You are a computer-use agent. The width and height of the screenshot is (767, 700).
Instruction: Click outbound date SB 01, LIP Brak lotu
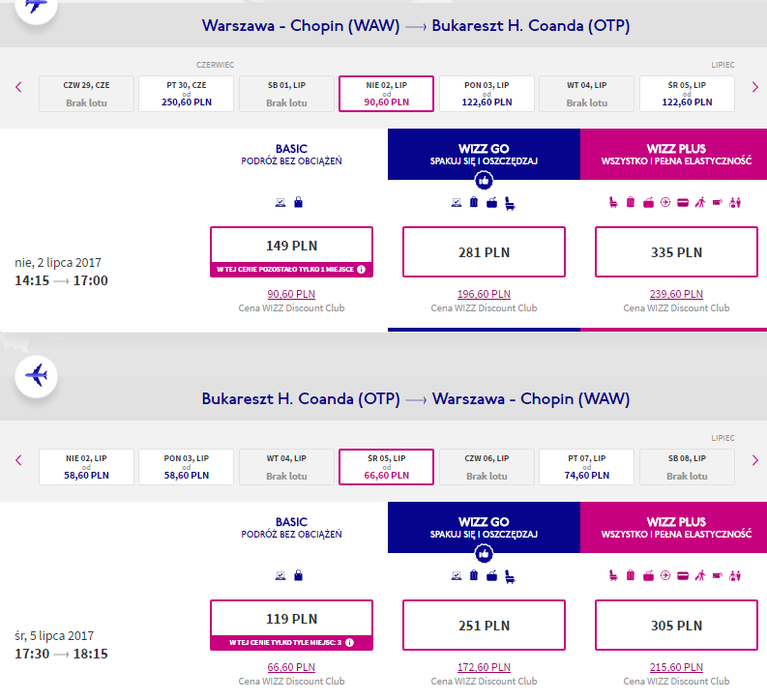coord(286,94)
